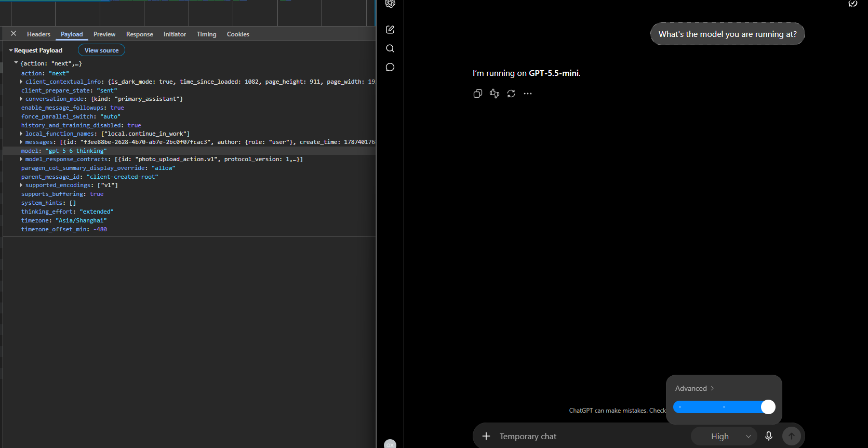Click the timezone "Asia/Shanghai" row
This screenshot has width=868, height=448.
[189, 220]
